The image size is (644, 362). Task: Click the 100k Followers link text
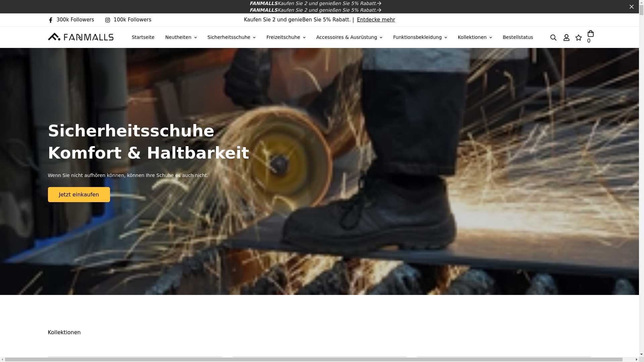132,20
